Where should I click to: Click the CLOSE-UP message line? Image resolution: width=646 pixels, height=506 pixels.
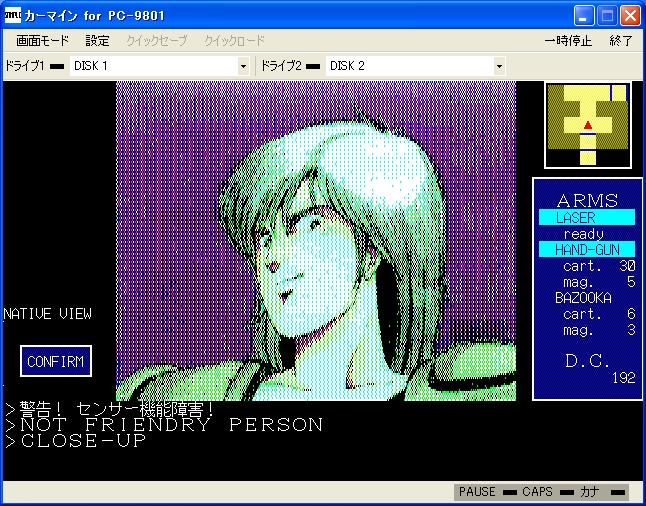[x=76, y=440]
